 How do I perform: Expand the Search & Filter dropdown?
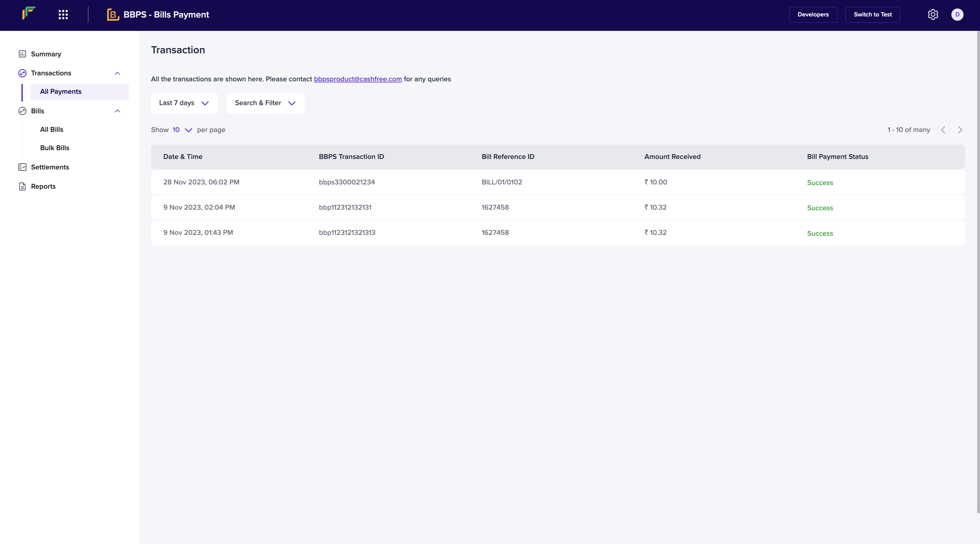point(265,103)
